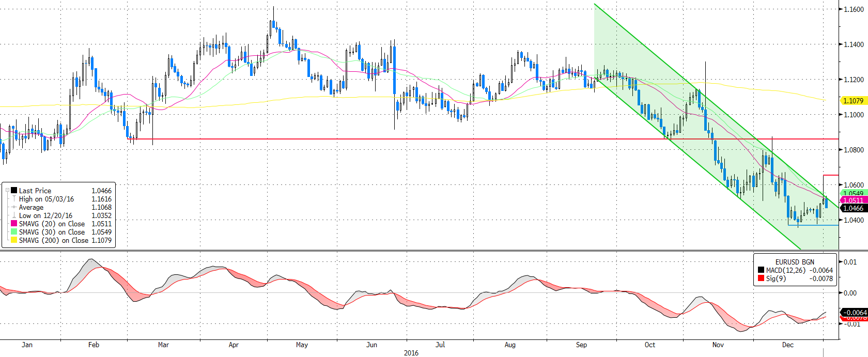The width and height of the screenshot is (868, 357).
Task: Click the 1.1400 price axis label
Action: click(854, 44)
